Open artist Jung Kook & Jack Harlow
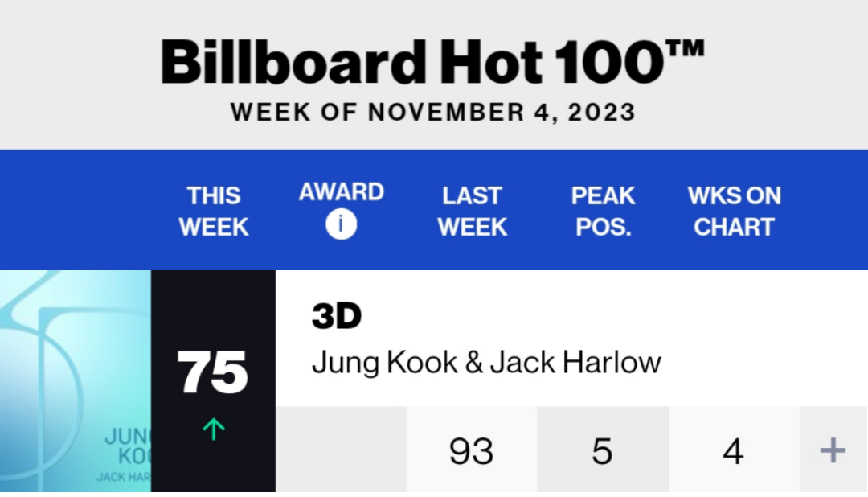Viewport: 868px width, 497px height. click(x=486, y=363)
